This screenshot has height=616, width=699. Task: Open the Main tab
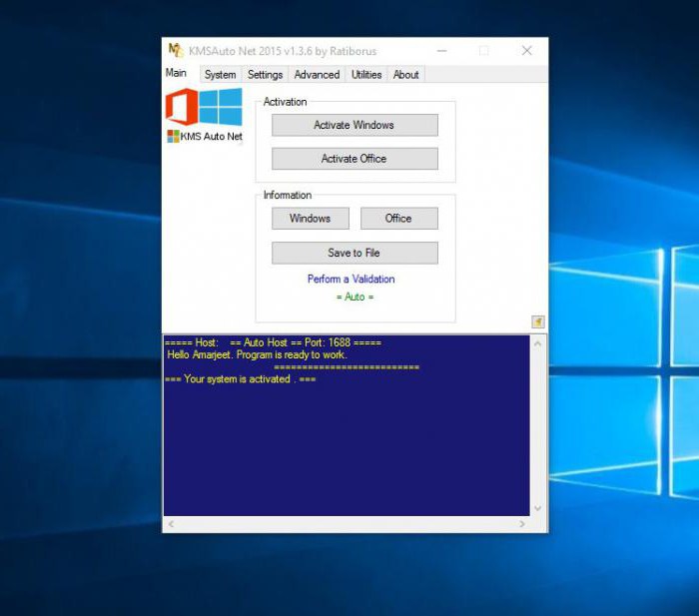click(176, 73)
